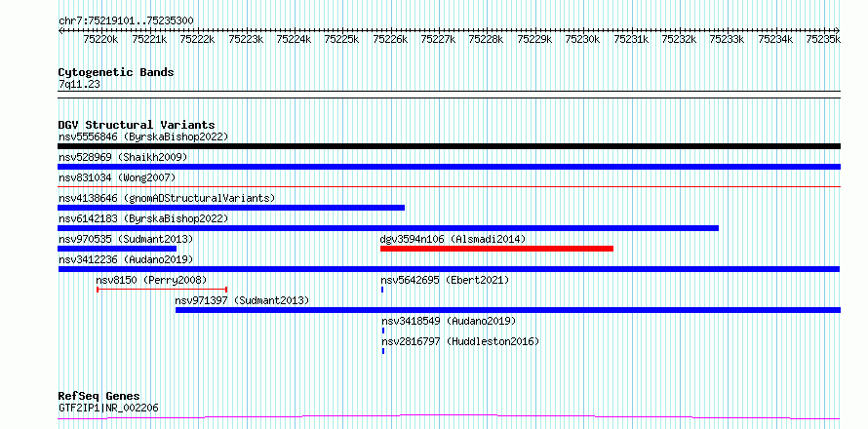Screen dimensions: 868x429
Task: Click the 7q11.23 band label
Action: (79, 84)
